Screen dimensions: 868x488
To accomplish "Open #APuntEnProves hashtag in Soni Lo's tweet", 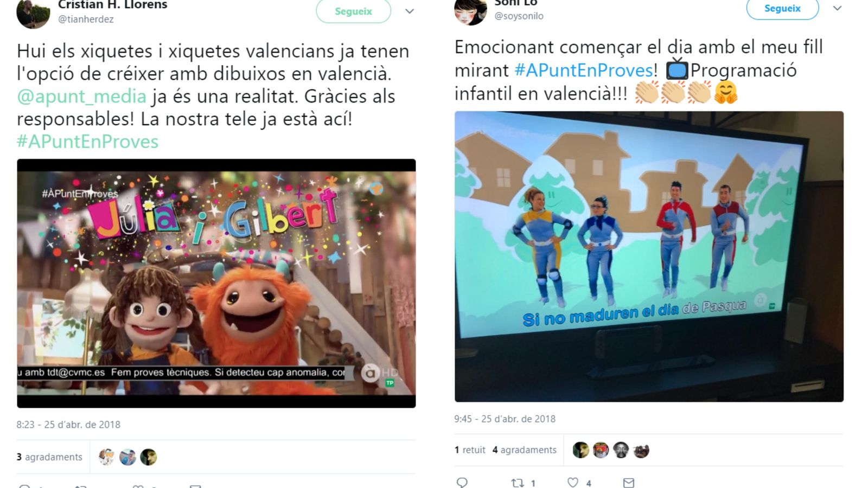I will tap(583, 70).
